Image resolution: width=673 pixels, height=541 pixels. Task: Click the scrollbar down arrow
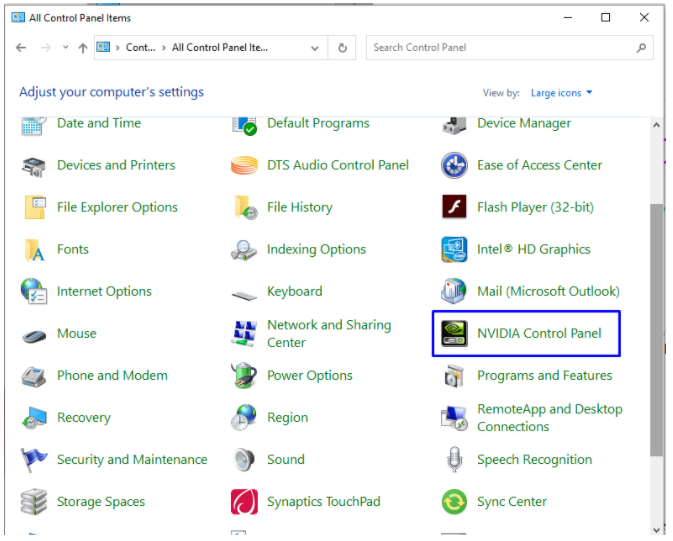[x=656, y=530]
